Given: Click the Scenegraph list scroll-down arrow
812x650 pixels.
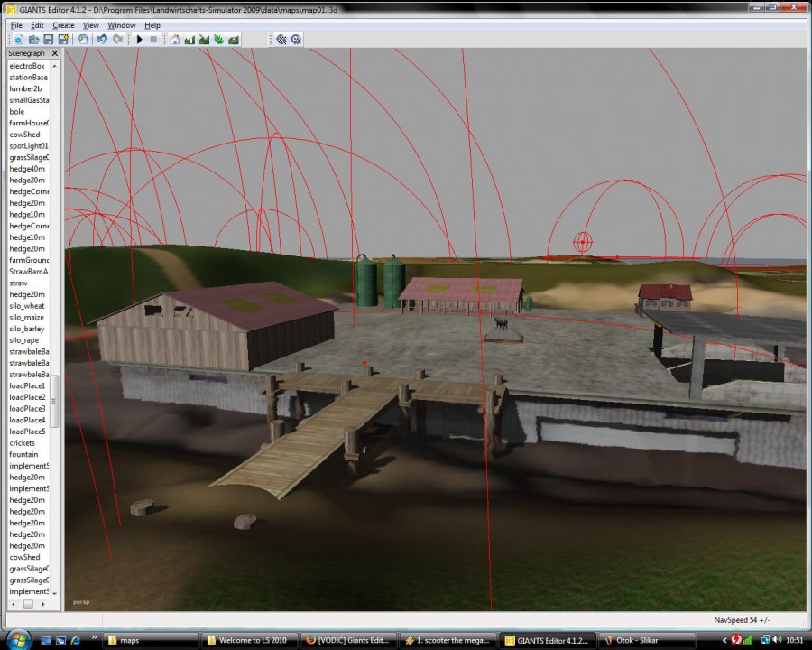Looking at the screenshot, I should point(54,592).
